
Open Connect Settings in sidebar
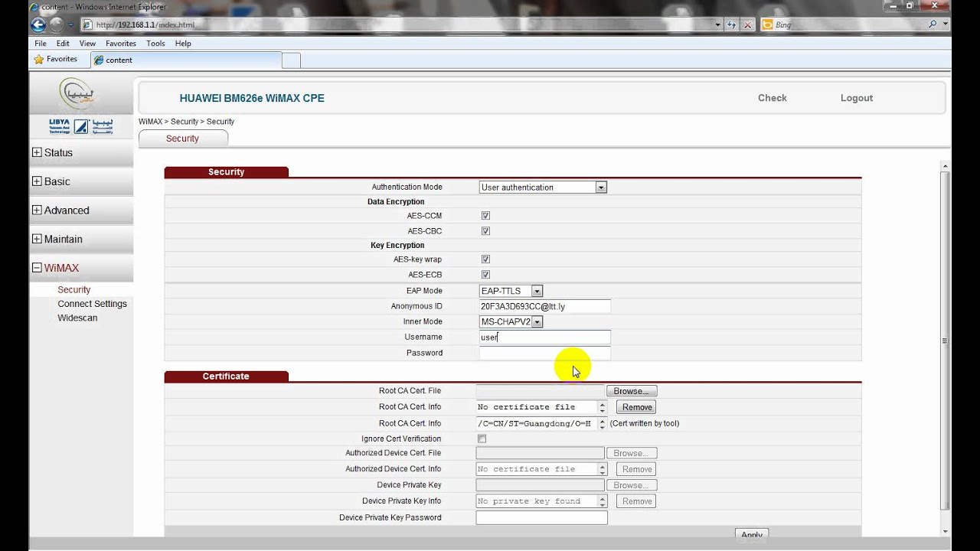[x=92, y=304]
